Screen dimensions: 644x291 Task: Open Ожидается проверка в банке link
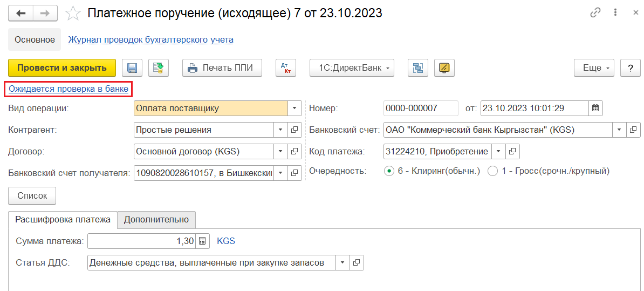68,89
